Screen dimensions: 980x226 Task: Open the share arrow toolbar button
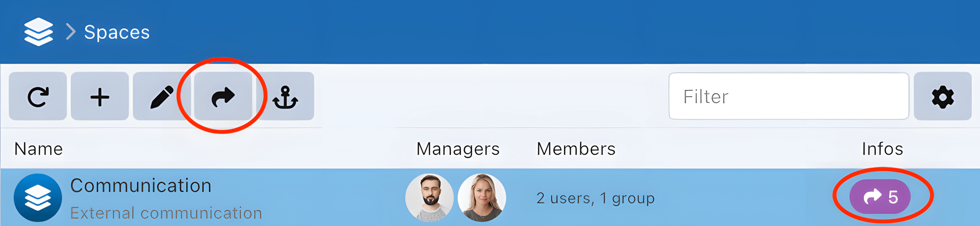(x=223, y=96)
